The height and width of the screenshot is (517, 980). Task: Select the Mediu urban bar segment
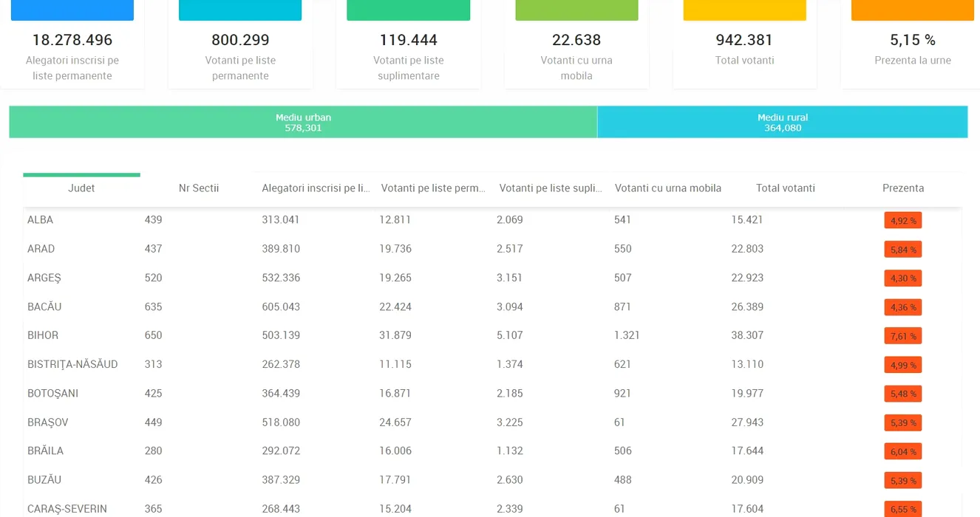(x=303, y=122)
